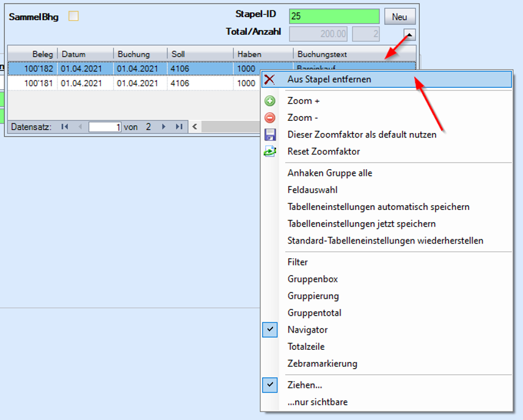Click Soll cell 4106 in row 100'182

[200, 68]
